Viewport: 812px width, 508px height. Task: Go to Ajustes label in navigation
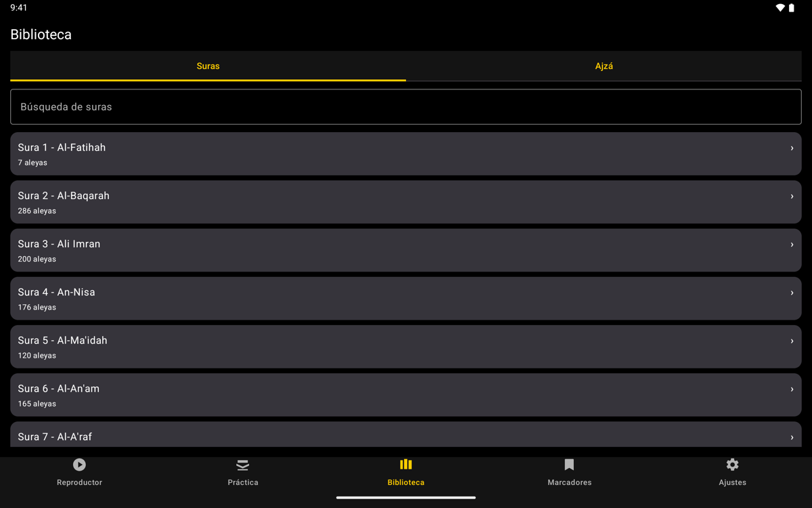click(x=732, y=482)
